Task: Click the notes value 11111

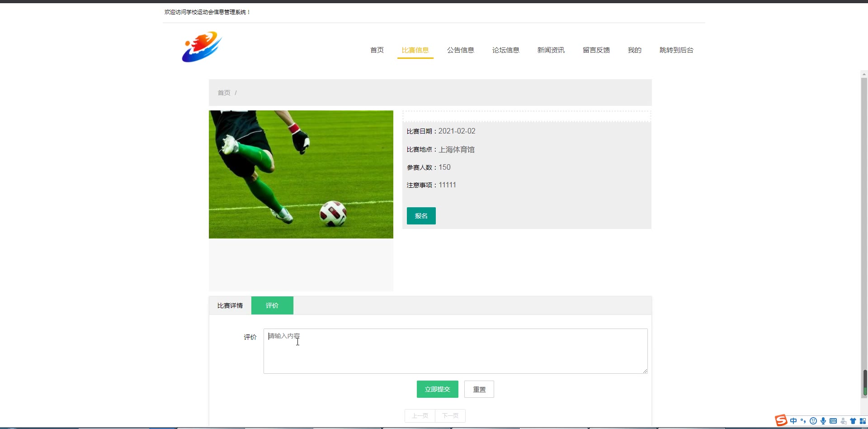Action: [x=447, y=185]
